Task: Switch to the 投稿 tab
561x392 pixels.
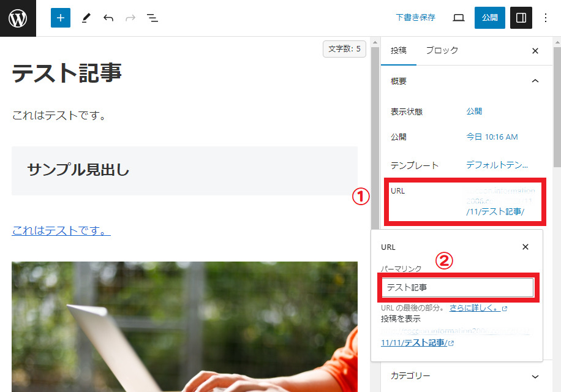Action: (398, 51)
